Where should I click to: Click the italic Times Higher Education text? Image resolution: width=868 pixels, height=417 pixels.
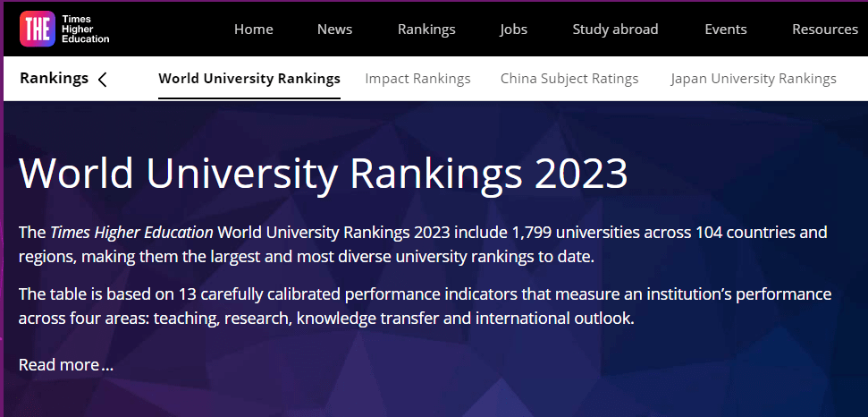pyautogui.click(x=131, y=232)
